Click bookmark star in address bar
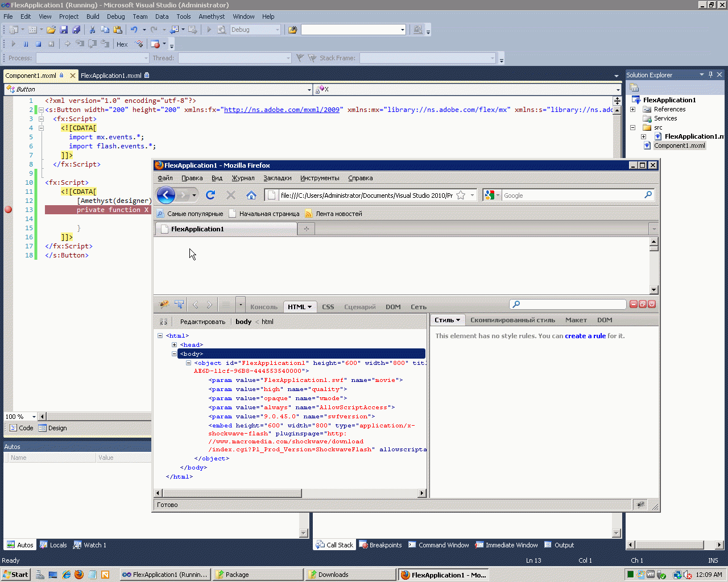This screenshot has height=582, width=728. tap(461, 195)
